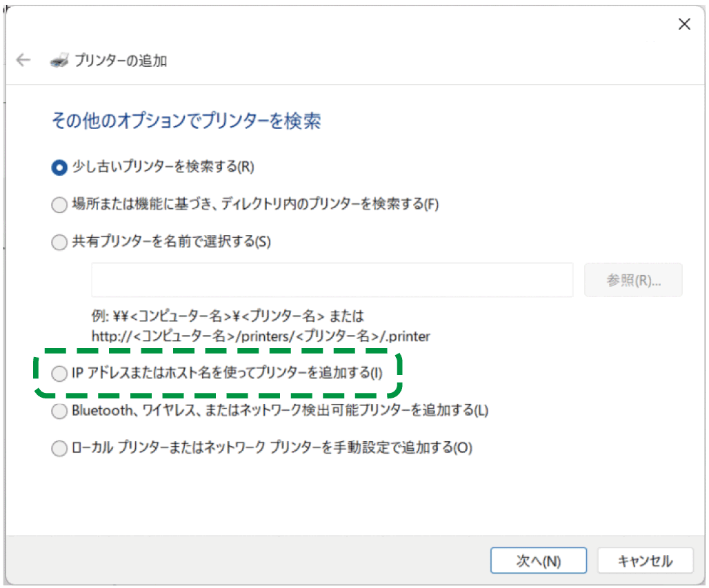Choose the 共有プリンターを名前で選択する(S) radio button
Image resolution: width=709 pixels, height=588 pixels.
click(60, 242)
